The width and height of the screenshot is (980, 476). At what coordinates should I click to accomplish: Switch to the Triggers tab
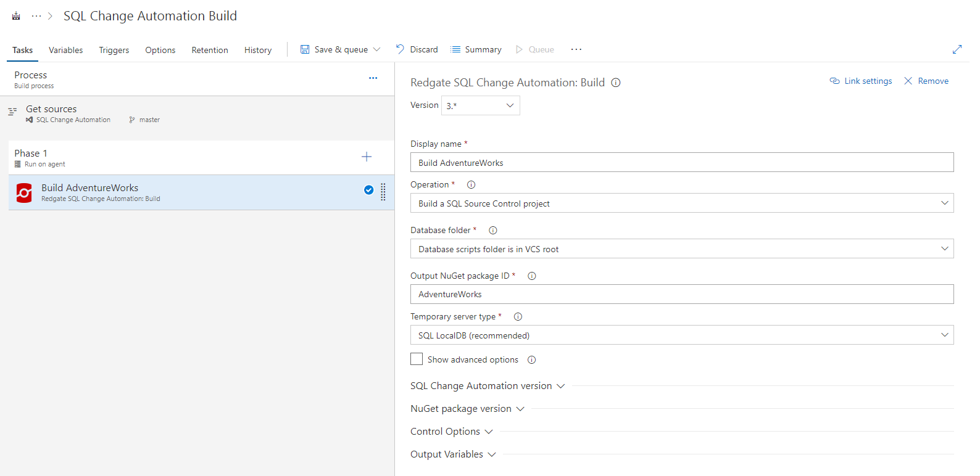pos(114,50)
